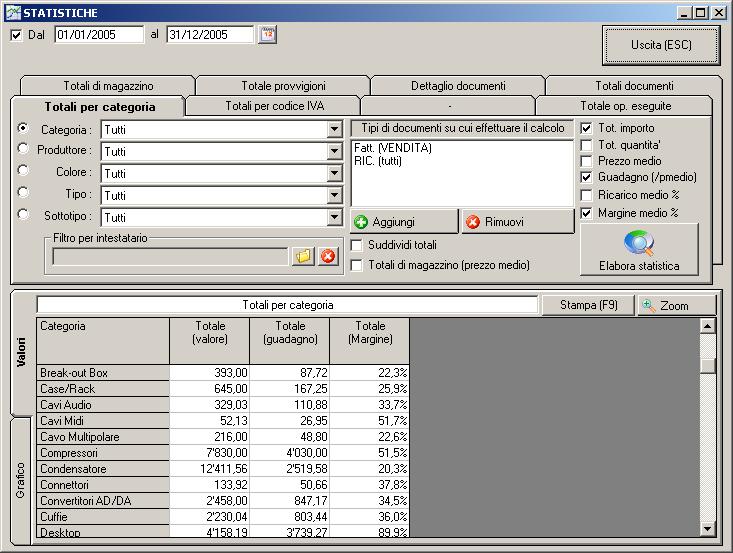
Task: Click Cuffie guadagno cell 803,44
Action: pyautogui.click(x=290, y=517)
